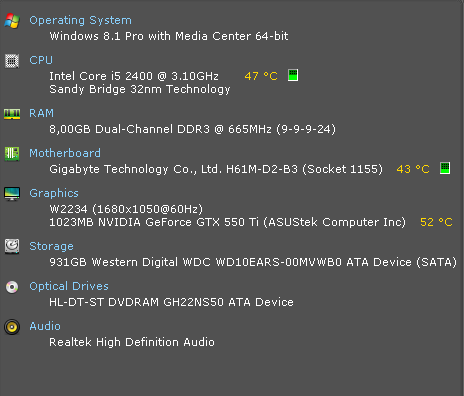This screenshot has height=396, width=464.
Task: Open the Optical Drives section
Action: [x=69, y=286]
